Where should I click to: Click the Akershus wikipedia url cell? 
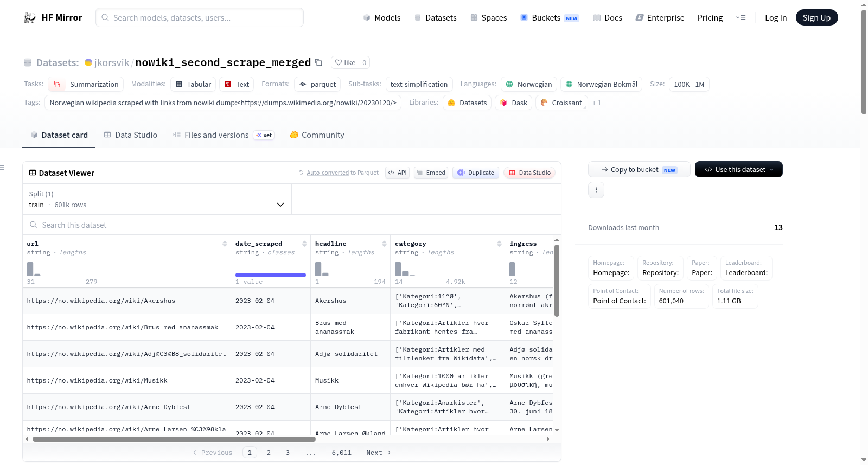click(x=126, y=301)
